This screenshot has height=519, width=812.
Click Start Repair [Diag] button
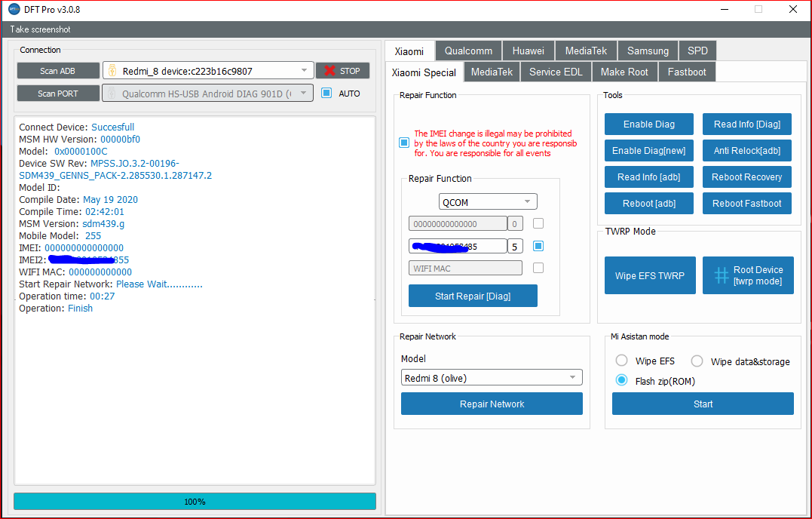tap(473, 296)
